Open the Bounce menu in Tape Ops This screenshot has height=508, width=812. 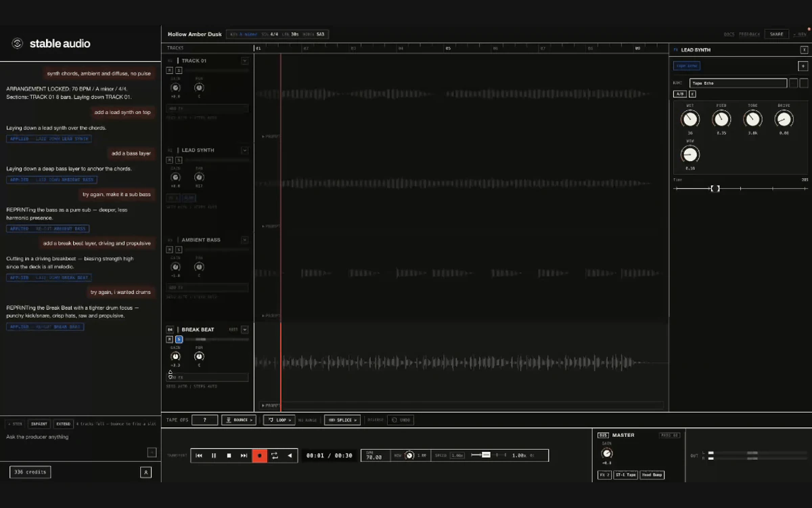coord(240,420)
